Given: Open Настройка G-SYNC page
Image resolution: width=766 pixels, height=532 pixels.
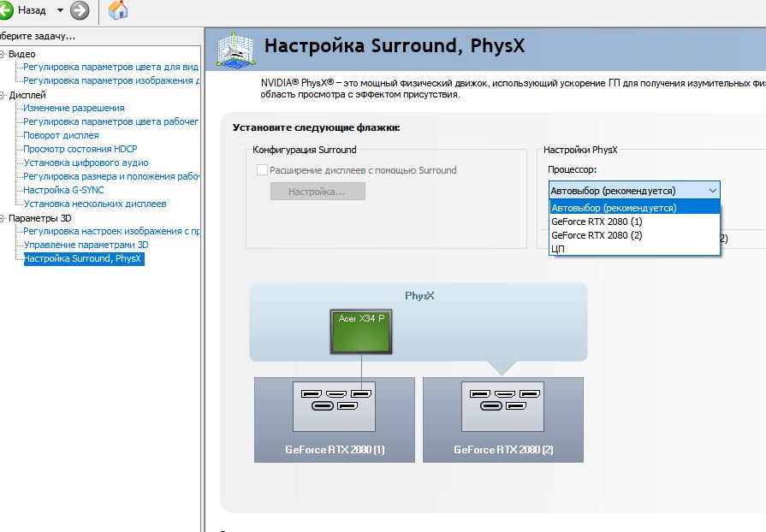Looking at the screenshot, I should pos(63,190).
